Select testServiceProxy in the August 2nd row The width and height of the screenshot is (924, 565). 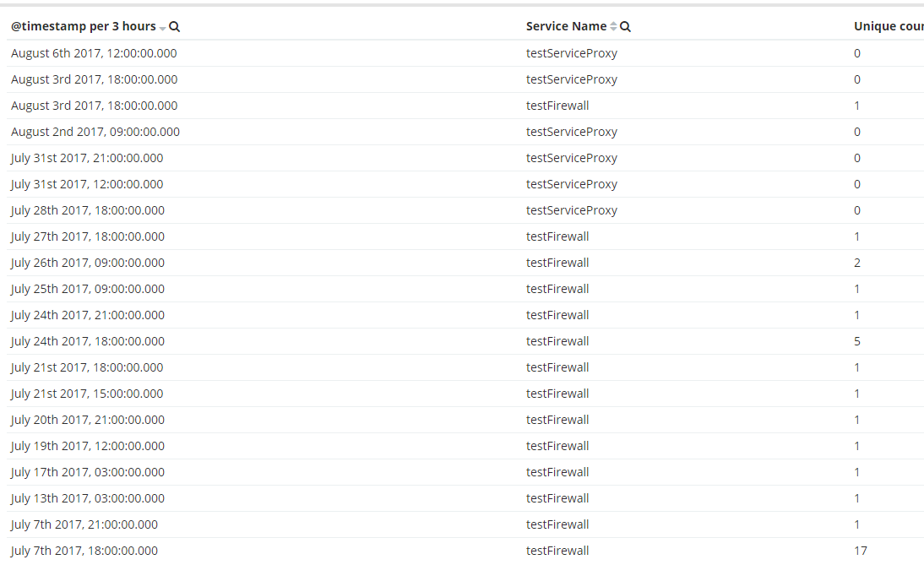click(572, 132)
